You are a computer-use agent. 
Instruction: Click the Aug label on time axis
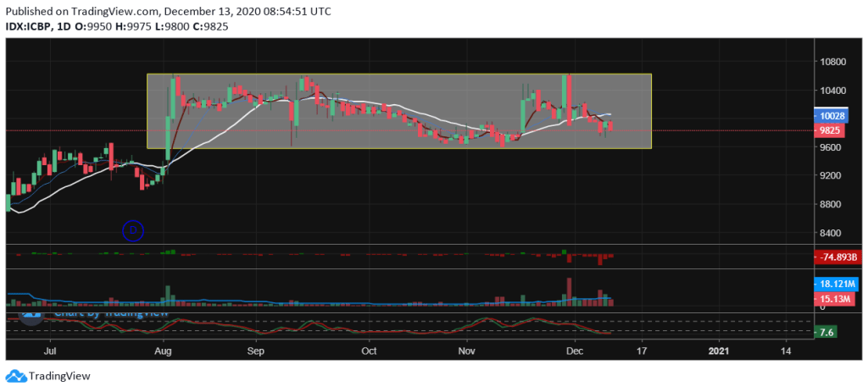pos(164,350)
